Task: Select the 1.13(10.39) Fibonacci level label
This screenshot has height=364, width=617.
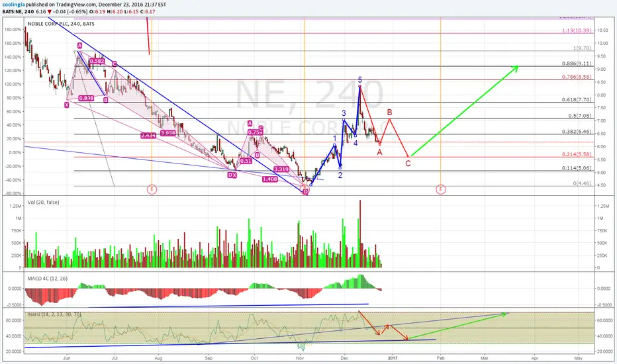Action: click(577, 30)
